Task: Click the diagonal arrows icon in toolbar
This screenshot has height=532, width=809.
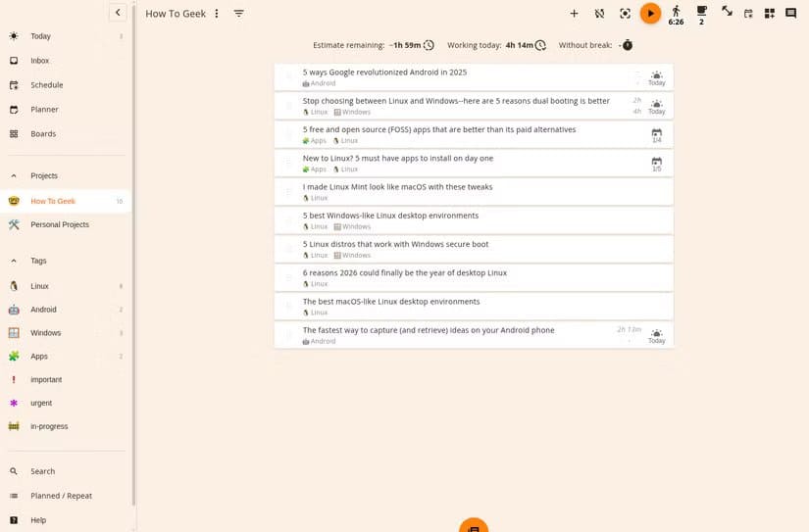Action: click(727, 11)
